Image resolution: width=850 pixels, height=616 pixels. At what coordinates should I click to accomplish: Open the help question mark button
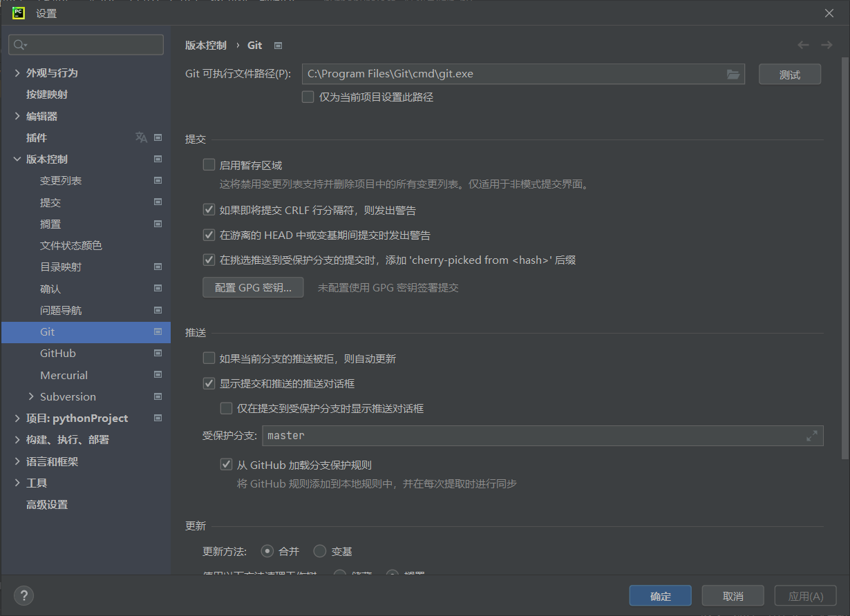23,595
